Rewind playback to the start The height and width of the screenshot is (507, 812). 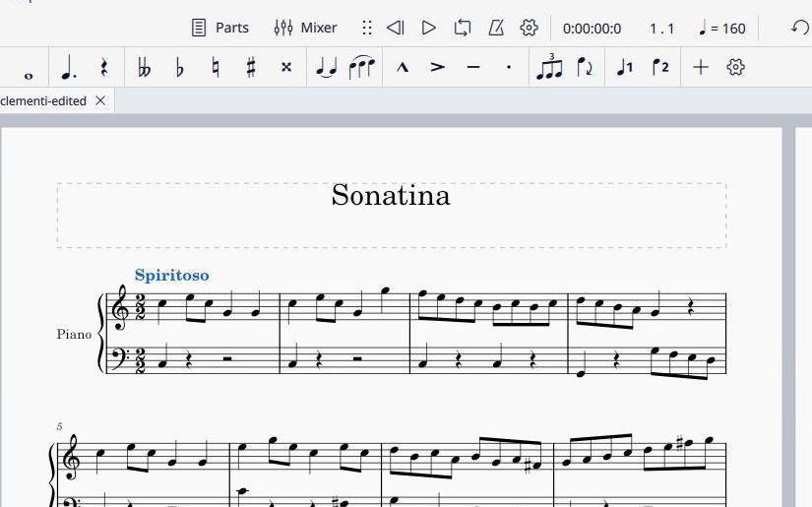(395, 28)
